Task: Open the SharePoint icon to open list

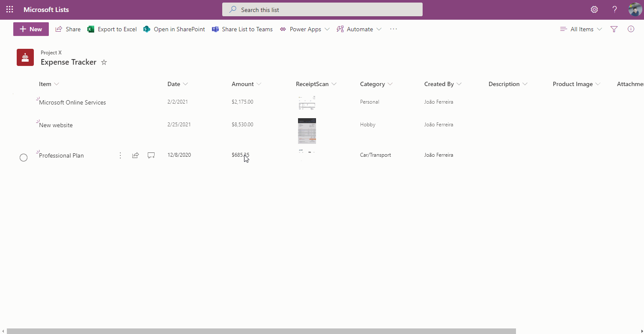Action: 147,29
